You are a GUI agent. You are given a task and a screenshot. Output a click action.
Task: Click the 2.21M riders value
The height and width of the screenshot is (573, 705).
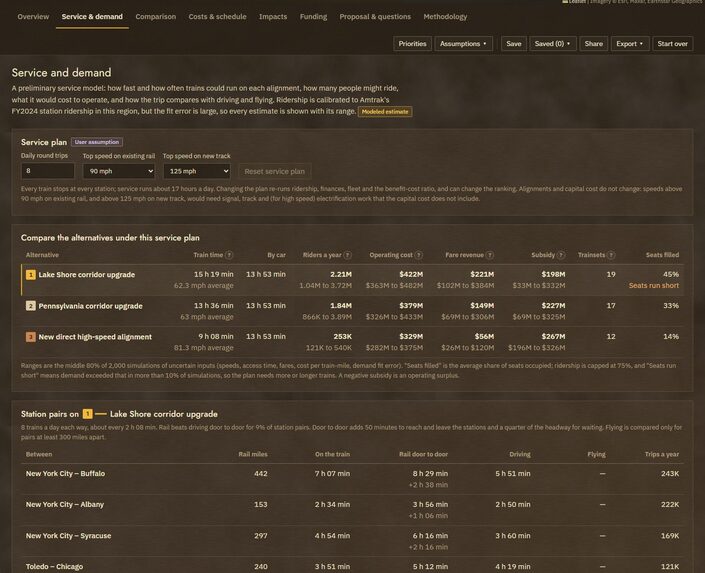pyautogui.click(x=341, y=274)
